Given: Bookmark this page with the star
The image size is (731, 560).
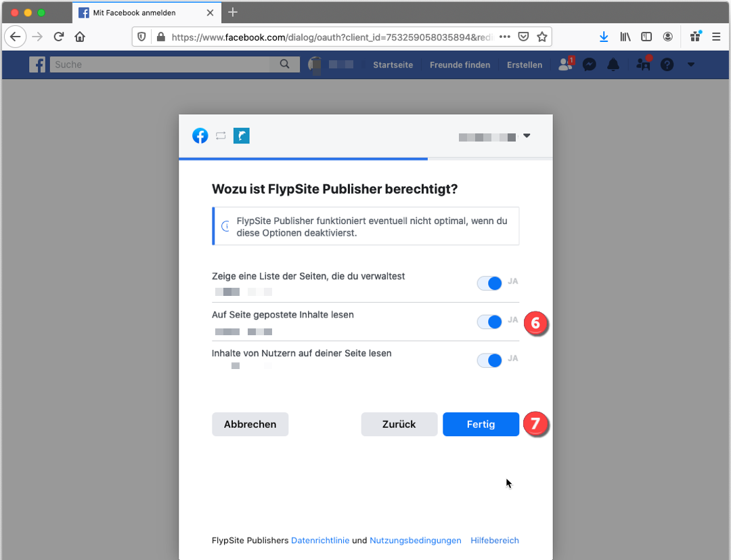Looking at the screenshot, I should tap(541, 37).
